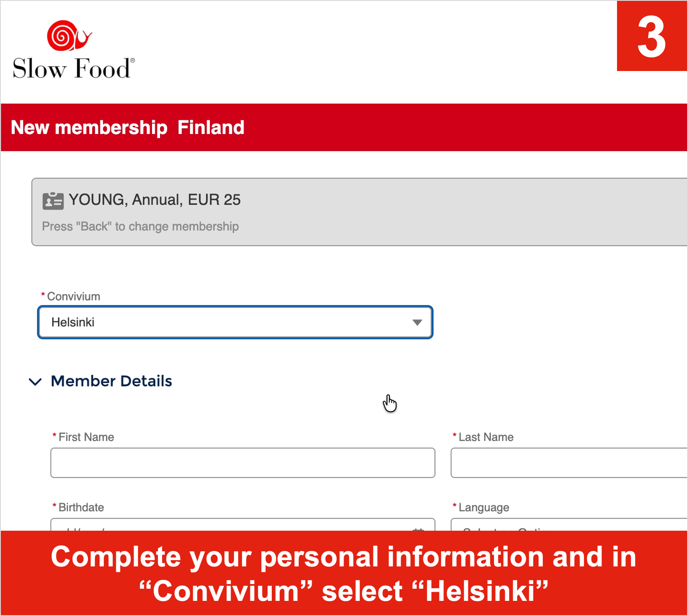Image resolution: width=688 pixels, height=616 pixels.
Task: Open the Convivium dropdown arrow
Action: pyautogui.click(x=417, y=322)
